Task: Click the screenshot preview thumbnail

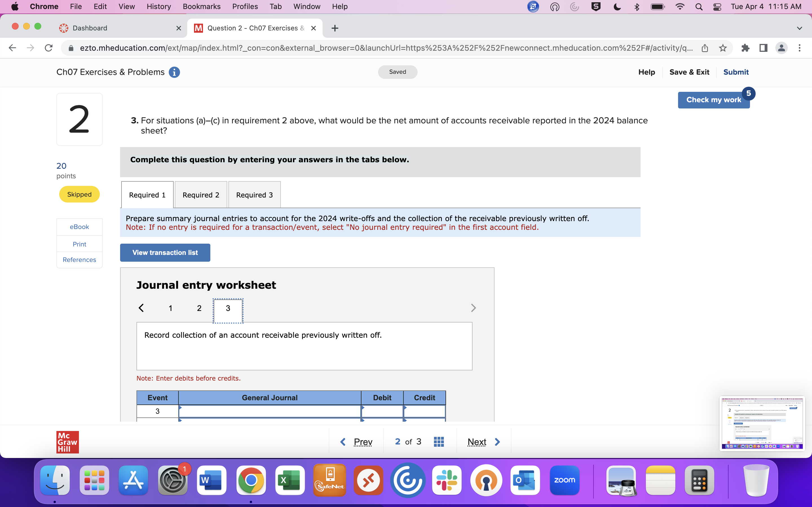Action: click(762, 423)
